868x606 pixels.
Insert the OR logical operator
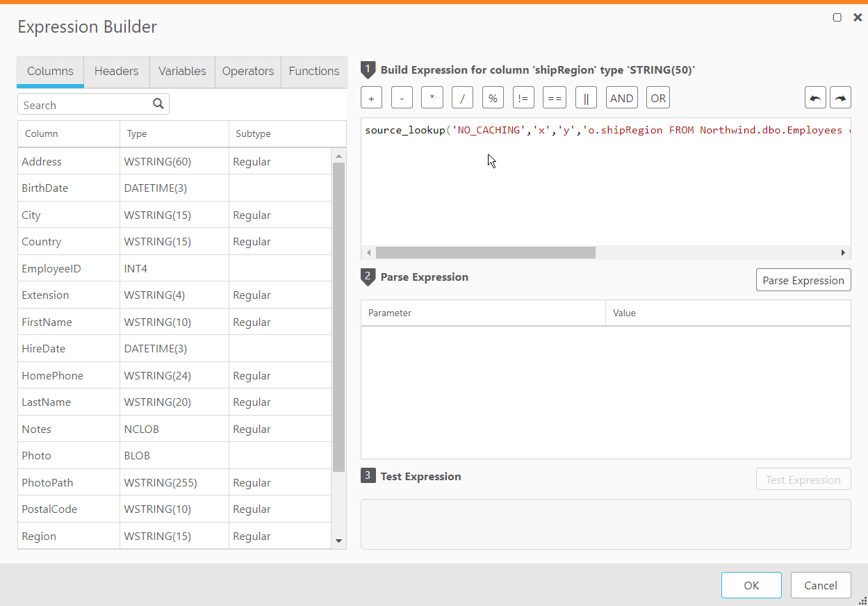click(657, 97)
